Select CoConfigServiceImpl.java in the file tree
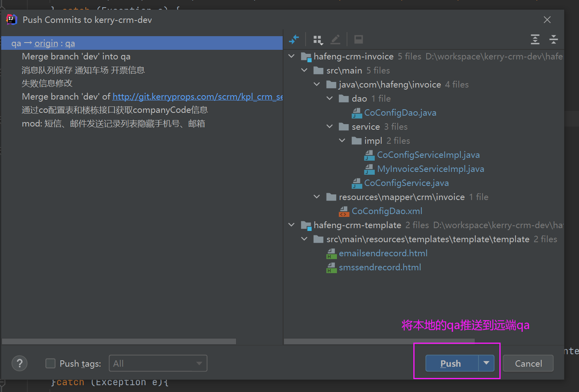Image resolution: width=579 pixels, height=392 pixels. pos(428,155)
